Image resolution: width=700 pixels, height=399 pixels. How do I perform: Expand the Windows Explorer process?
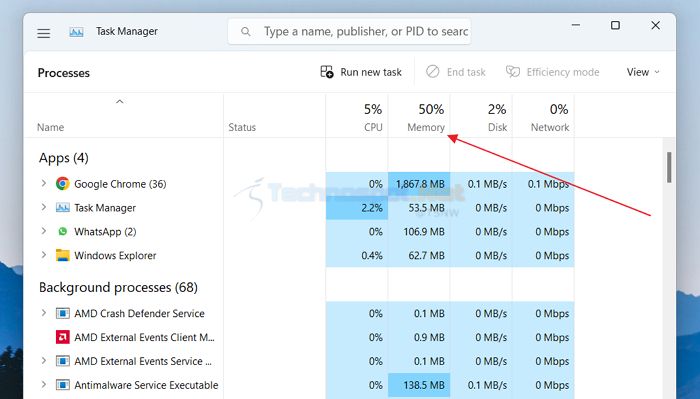(x=44, y=255)
